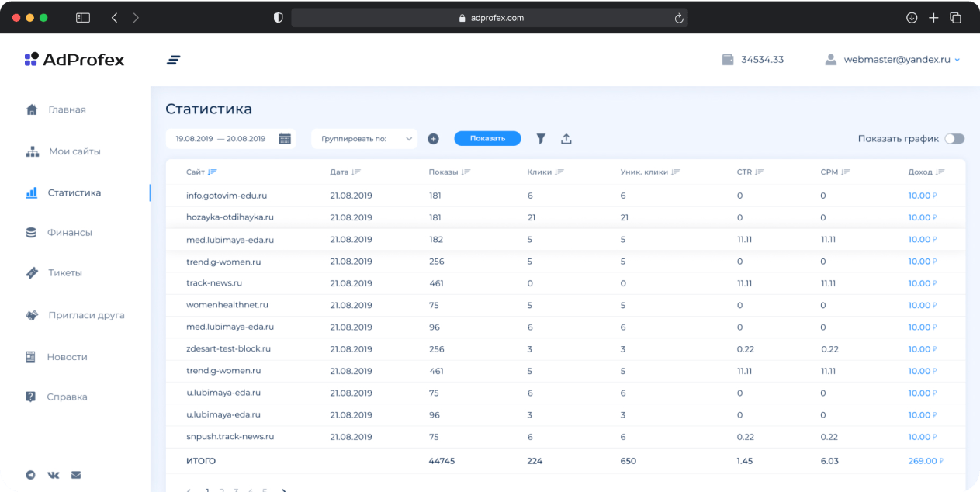Image resolution: width=980 pixels, height=492 pixels.
Task: Open the Telegram social icon
Action: (31, 475)
